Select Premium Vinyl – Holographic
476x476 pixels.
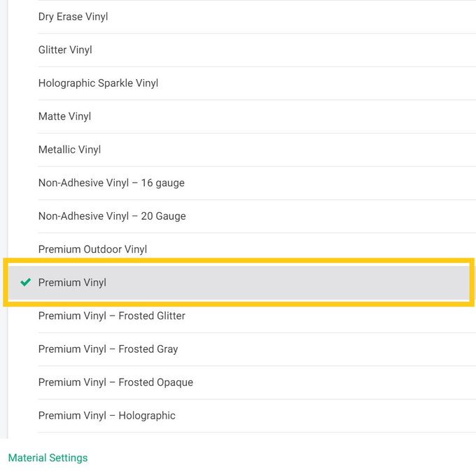106,416
